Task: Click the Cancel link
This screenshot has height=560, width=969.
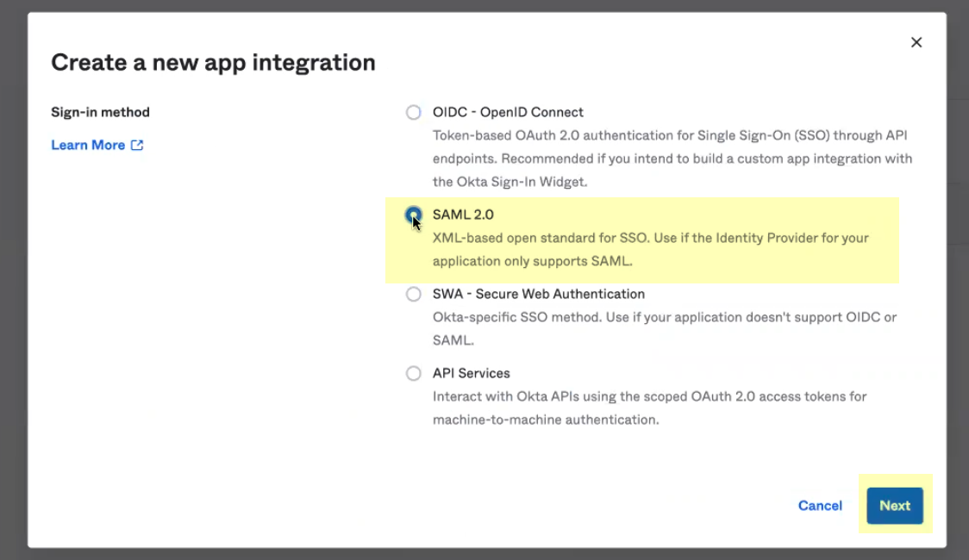Action: click(x=820, y=506)
